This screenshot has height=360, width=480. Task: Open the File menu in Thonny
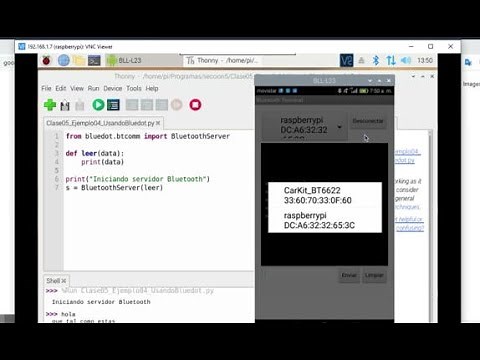pos(46,88)
